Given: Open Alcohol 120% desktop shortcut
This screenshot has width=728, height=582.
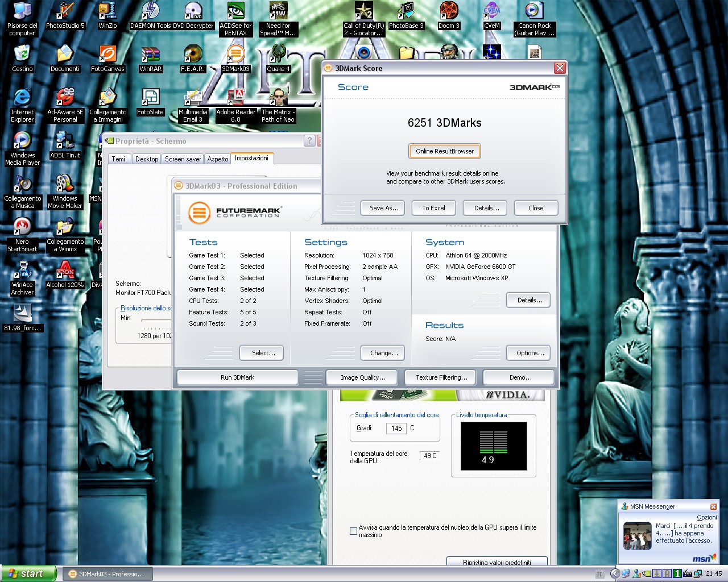Looking at the screenshot, I should point(65,275).
